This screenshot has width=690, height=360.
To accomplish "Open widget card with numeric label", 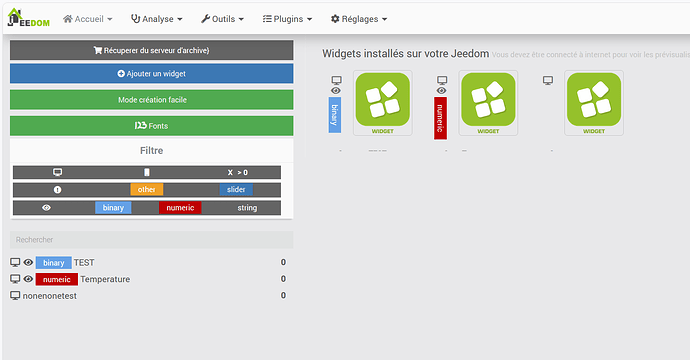I will click(x=488, y=103).
